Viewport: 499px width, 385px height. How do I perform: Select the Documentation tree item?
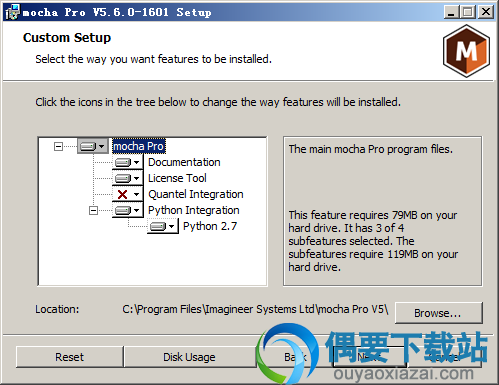click(x=184, y=162)
